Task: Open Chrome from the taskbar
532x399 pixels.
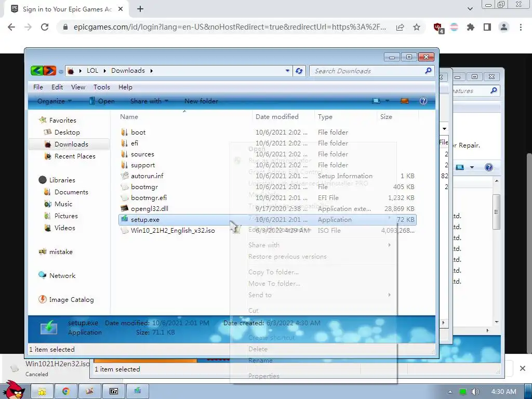Action: [66, 391]
